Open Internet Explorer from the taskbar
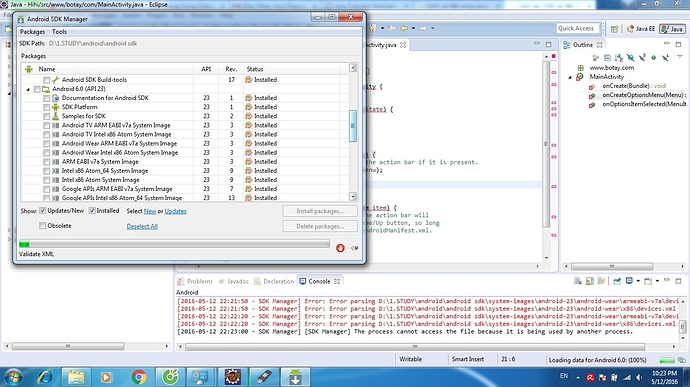 [44, 377]
